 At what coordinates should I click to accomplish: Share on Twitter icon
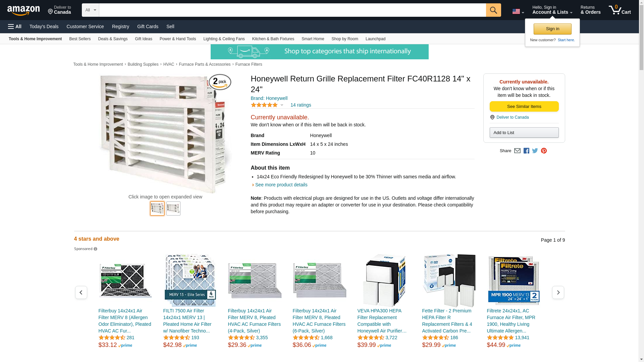coord(535,151)
